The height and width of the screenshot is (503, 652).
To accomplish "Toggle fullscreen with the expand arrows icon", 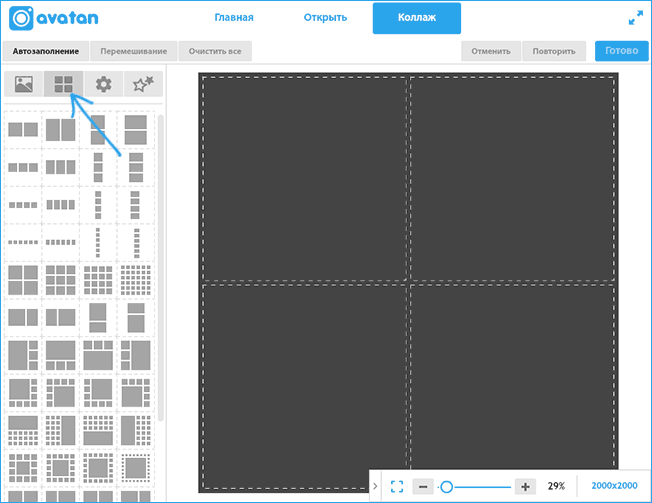I will pyautogui.click(x=636, y=18).
